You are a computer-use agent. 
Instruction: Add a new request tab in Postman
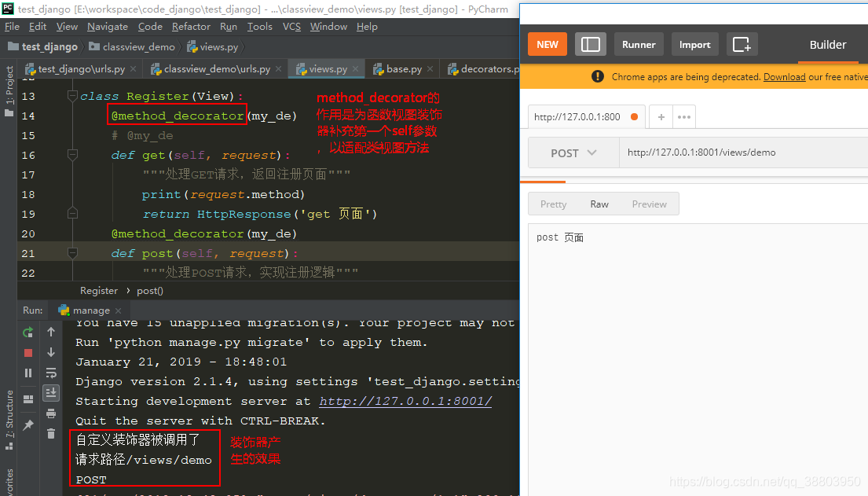661,117
